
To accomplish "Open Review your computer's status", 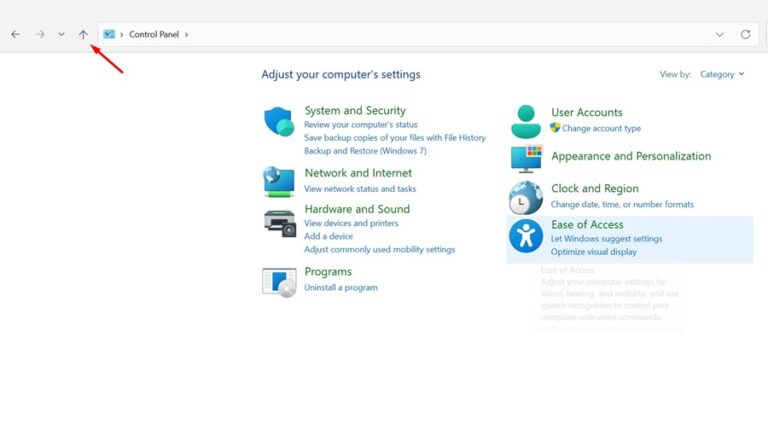I will pyautogui.click(x=361, y=125).
